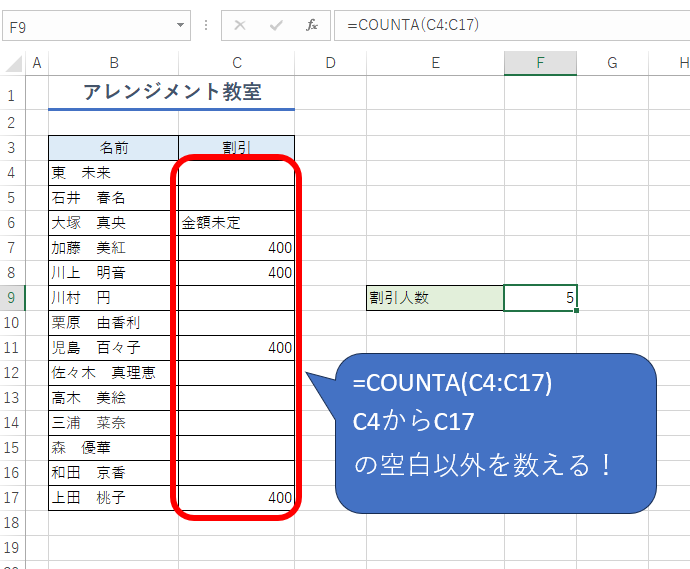Click inside the formula bar with =COUNTA(C4:C17)
This screenshot has width=690, height=569.
click(x=512, y=26)
